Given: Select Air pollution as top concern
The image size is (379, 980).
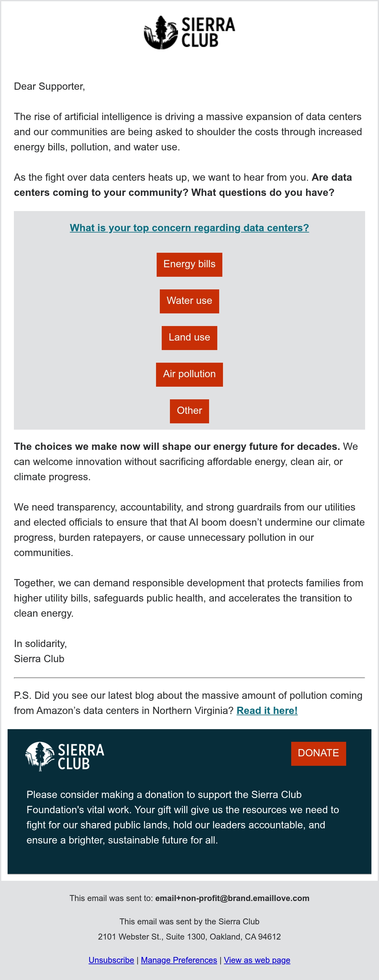Looking at the screenshot, I should click(189, 374).
